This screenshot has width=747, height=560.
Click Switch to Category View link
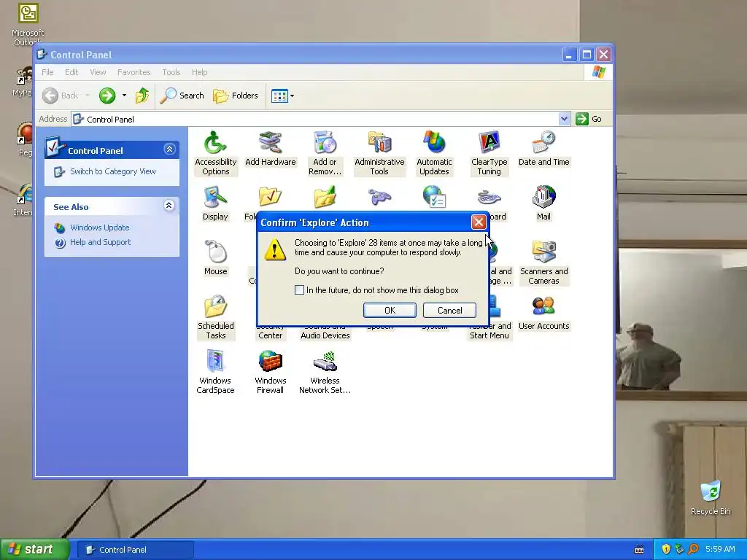(x=113, y=171)
